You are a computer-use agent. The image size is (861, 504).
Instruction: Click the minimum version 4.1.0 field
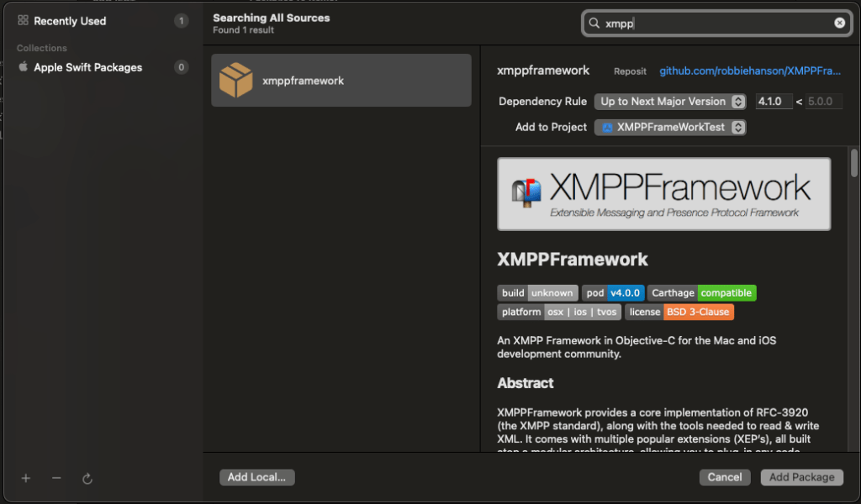click(773, 102)
